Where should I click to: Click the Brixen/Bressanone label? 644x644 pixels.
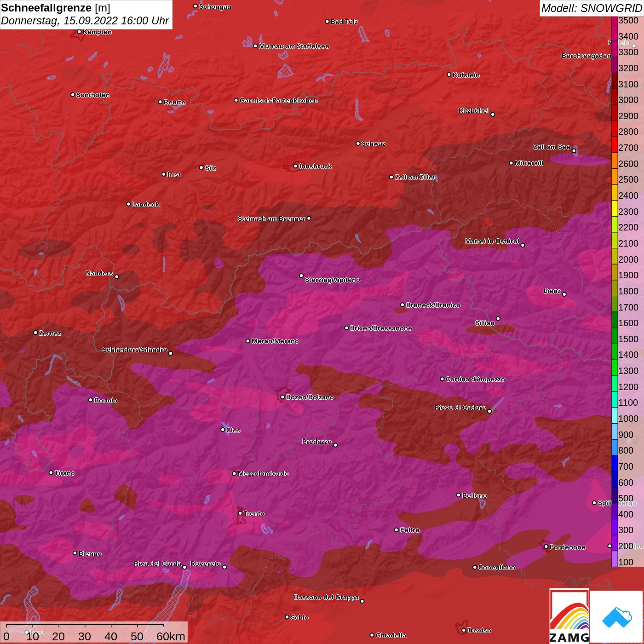[x=381, y=328]
